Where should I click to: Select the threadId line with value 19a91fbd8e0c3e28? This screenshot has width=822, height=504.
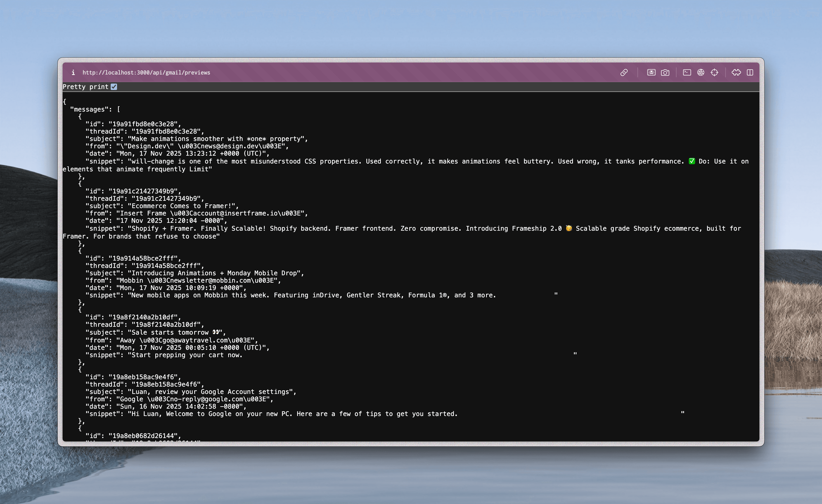click(145, 131)
